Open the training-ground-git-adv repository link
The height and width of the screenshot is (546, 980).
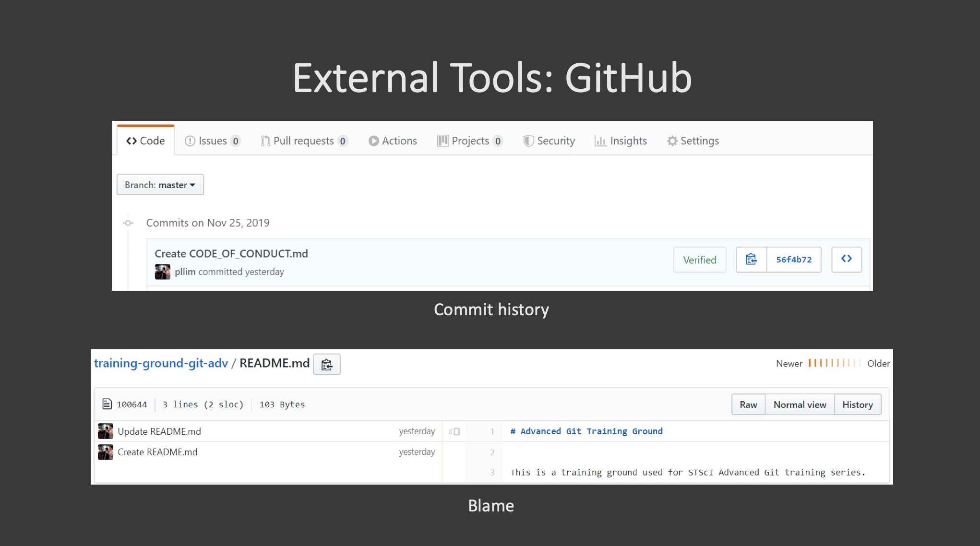[x=161, y=363]
